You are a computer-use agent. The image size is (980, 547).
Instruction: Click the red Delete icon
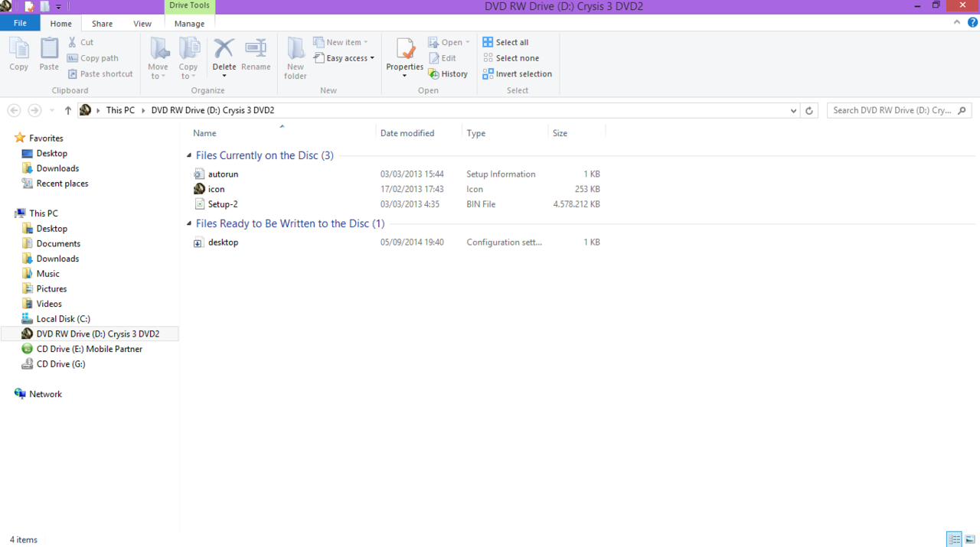pyautogui.click(x=224, y=49)
